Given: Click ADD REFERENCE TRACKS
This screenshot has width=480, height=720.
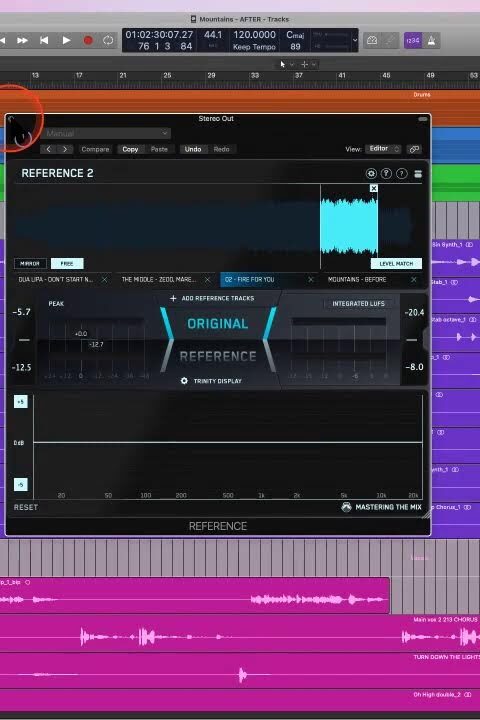Looking at the screenshot, I should (x=212, y=298).
